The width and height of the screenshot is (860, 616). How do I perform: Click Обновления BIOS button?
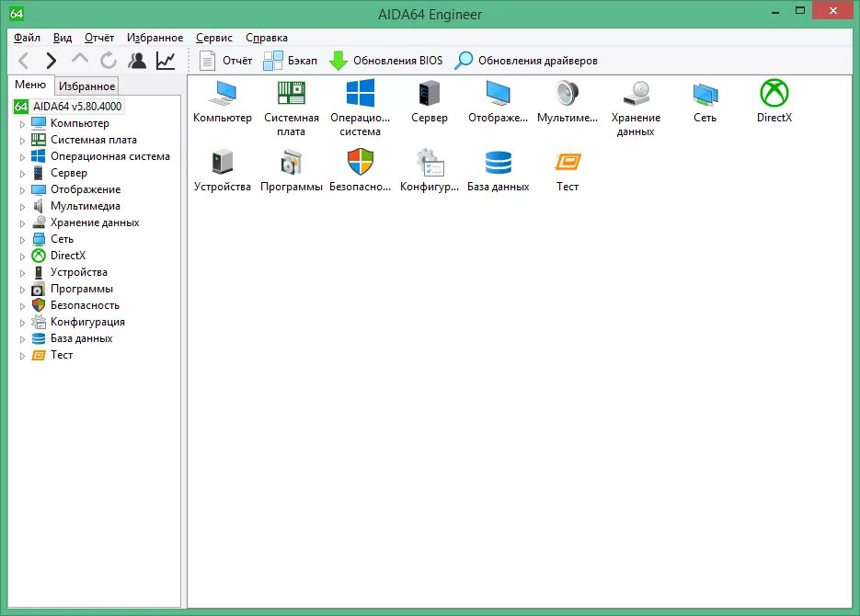(385, 61)
